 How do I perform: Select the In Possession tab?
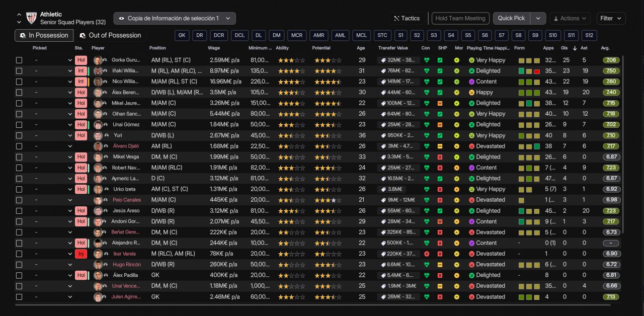(x=44, y=35)
